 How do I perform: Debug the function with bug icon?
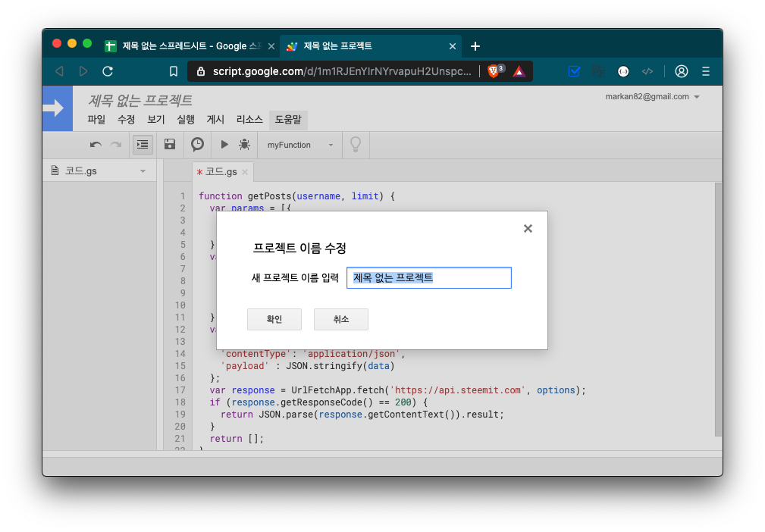pos(244,145)
